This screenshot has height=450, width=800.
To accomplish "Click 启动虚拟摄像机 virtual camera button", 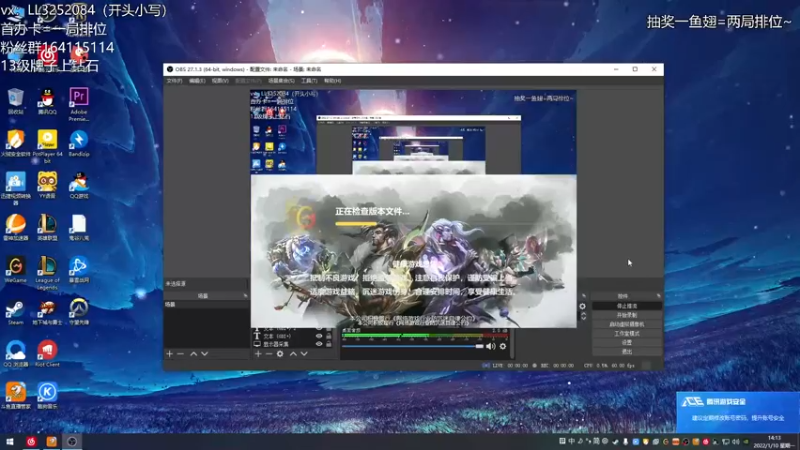I will [x=627, y=324].
